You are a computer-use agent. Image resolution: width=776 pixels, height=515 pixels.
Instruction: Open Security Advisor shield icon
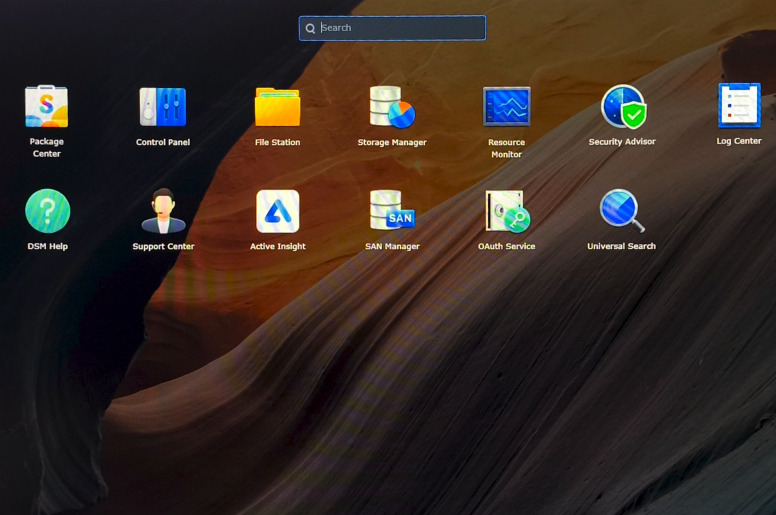click(624, 107)
